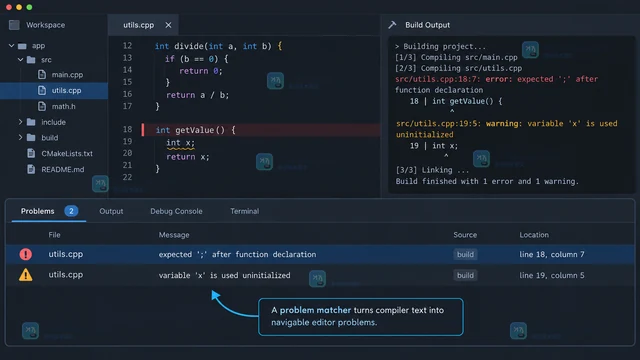
Task: Click the Workspace panel icon
Action: (x=14, y=25)
